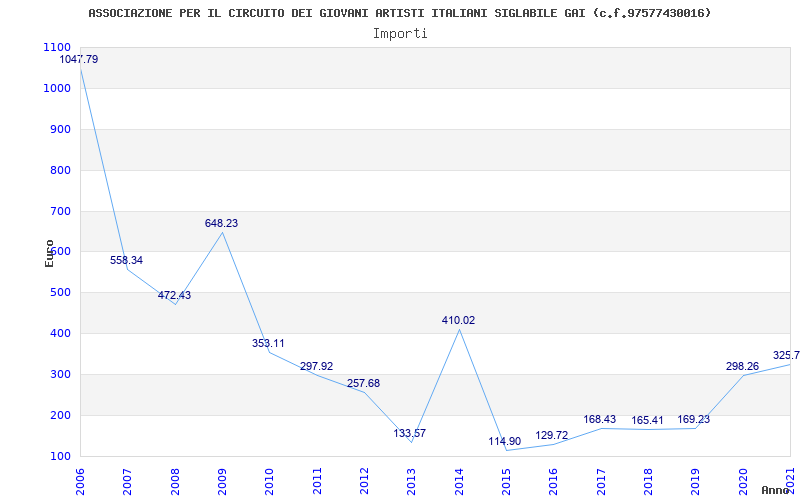Click the 2008 x-axis label

(174, 481)
